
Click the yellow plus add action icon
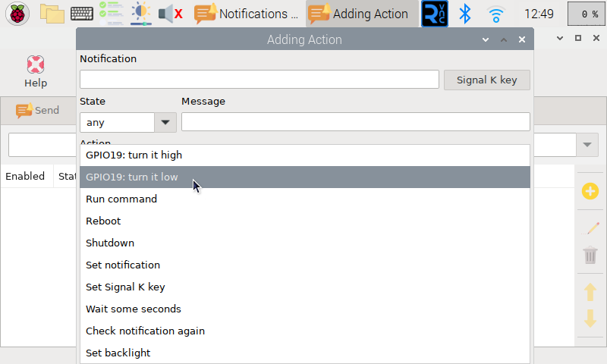point(590,191)
